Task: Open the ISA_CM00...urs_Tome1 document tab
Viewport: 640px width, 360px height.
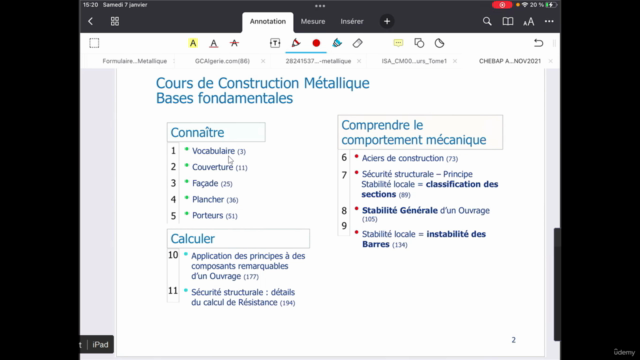Action: tap(414, 61)
